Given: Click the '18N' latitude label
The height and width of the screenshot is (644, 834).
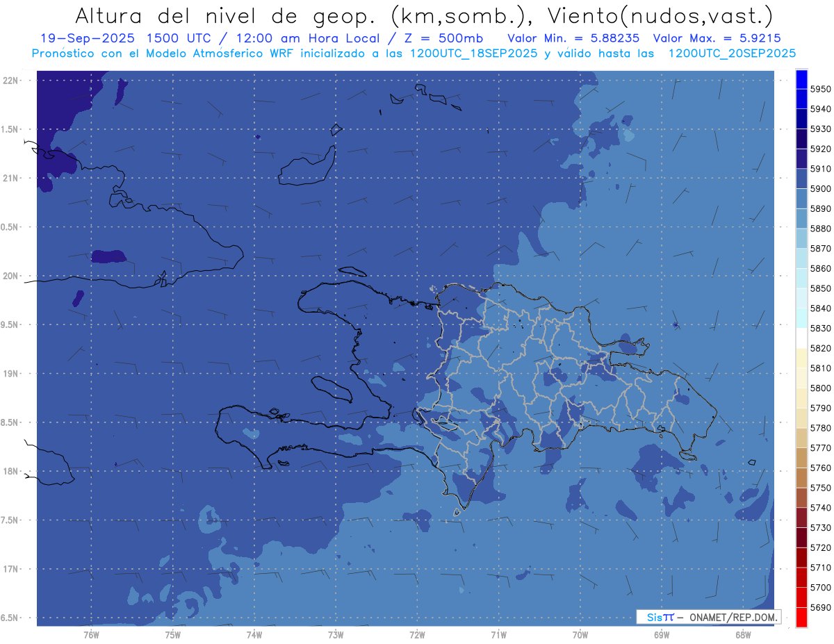Looking at the screenshot, I should pos(10,472).
